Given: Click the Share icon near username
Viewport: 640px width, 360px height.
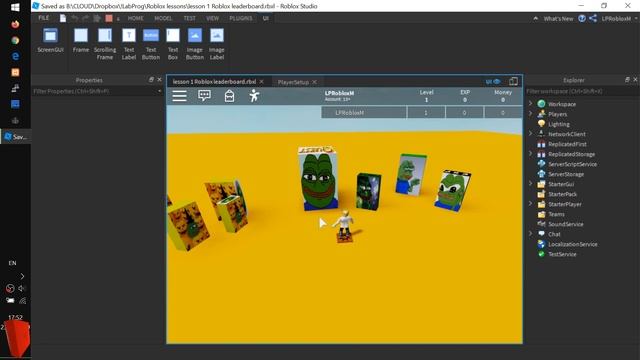Looking at the screenshot, I should [x=593, y=18].
